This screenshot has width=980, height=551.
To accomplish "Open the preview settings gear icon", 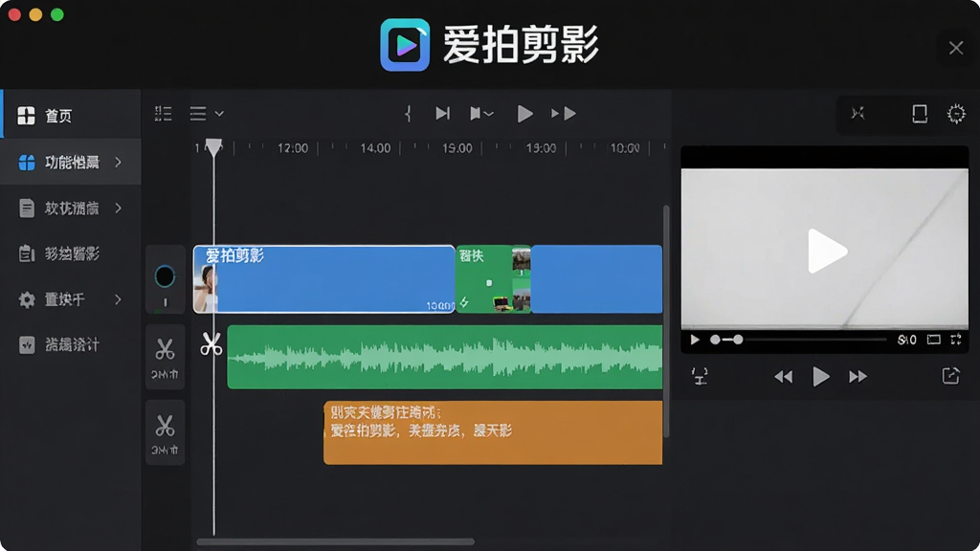I will click(x=956, y=114).
